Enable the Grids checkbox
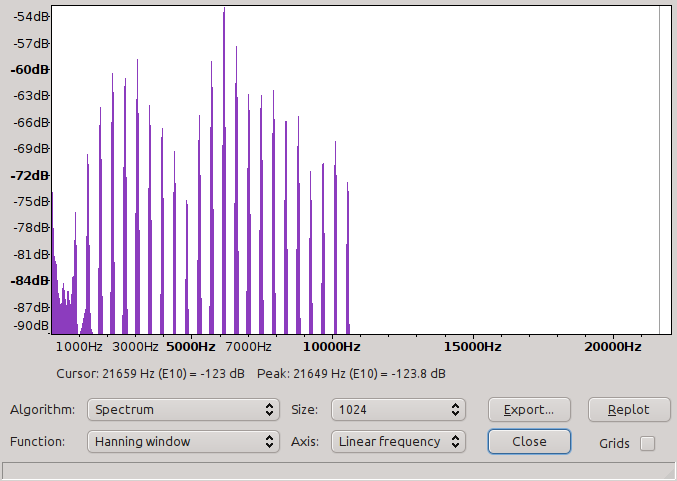The image size is (677, 481). click(647, 443)
